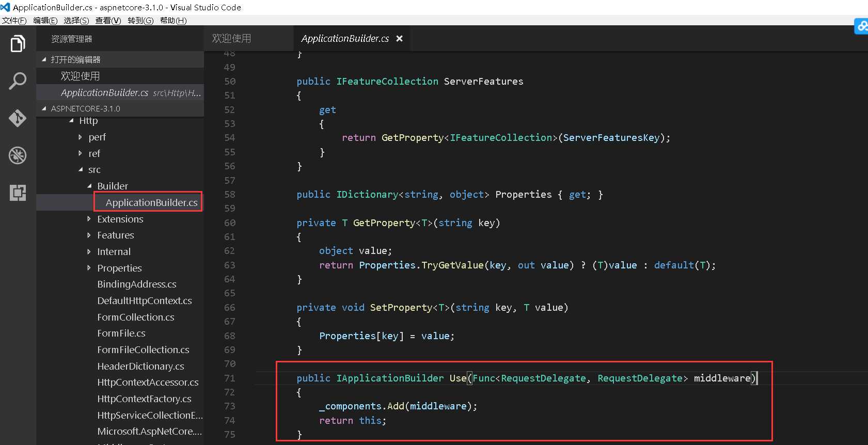Screen dimensions: 868x445
Task: Click the blue cloud icon at top right
Action: 861,26
